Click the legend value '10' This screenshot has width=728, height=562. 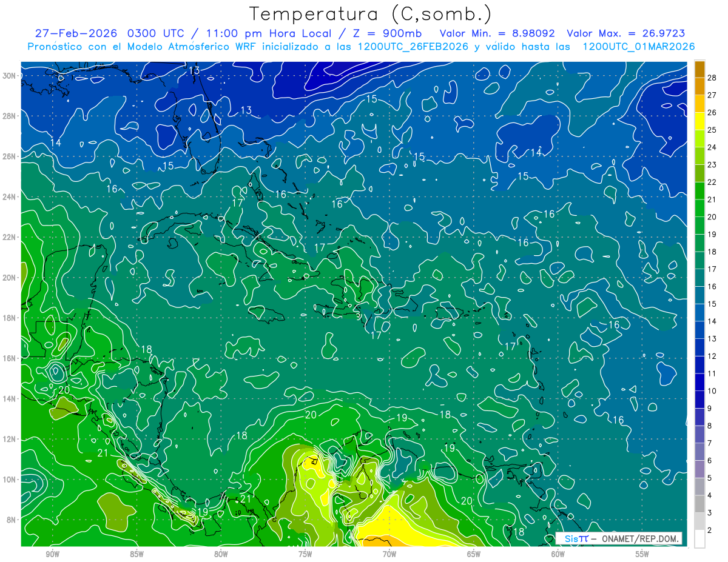(x=712, y=391)
